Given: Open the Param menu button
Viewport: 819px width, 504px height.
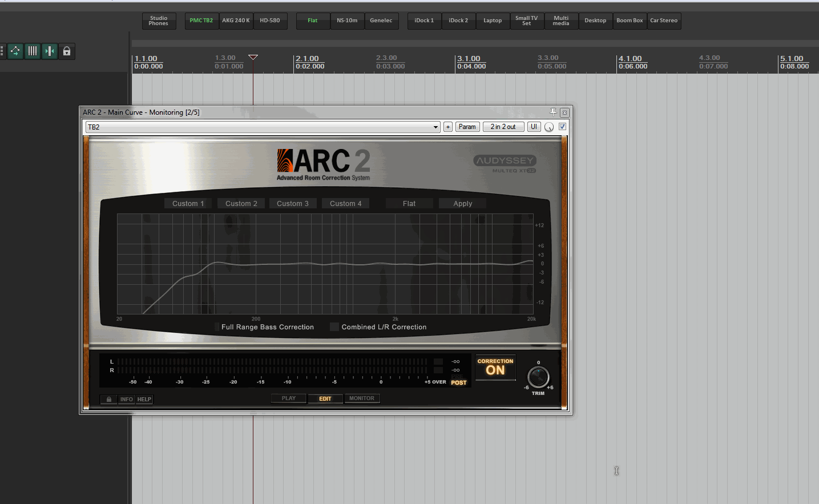Looking at the screenshot, I should pos(467,127).
